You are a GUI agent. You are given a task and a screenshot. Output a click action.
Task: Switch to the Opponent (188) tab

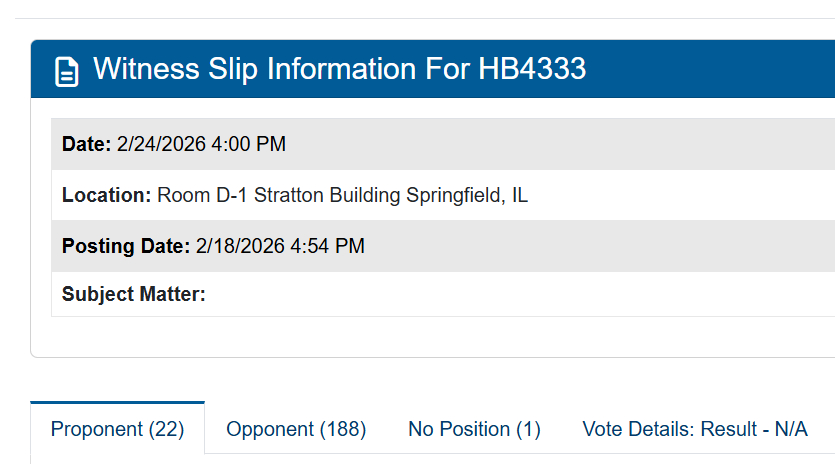pyautogui.click(x=296, y=430)
